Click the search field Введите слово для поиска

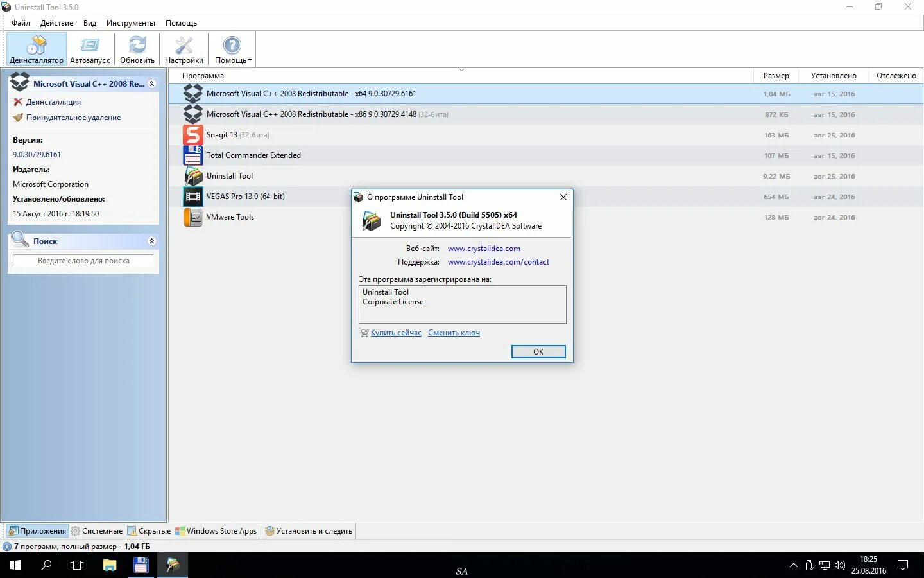(x=83, y=261)
